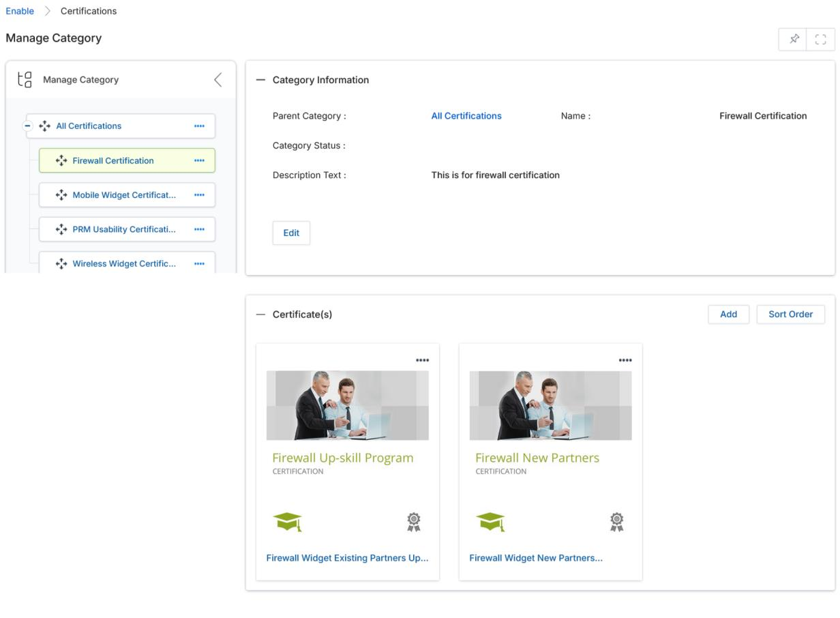Select Wireless Widget Certification tree item

coord(124,264)
